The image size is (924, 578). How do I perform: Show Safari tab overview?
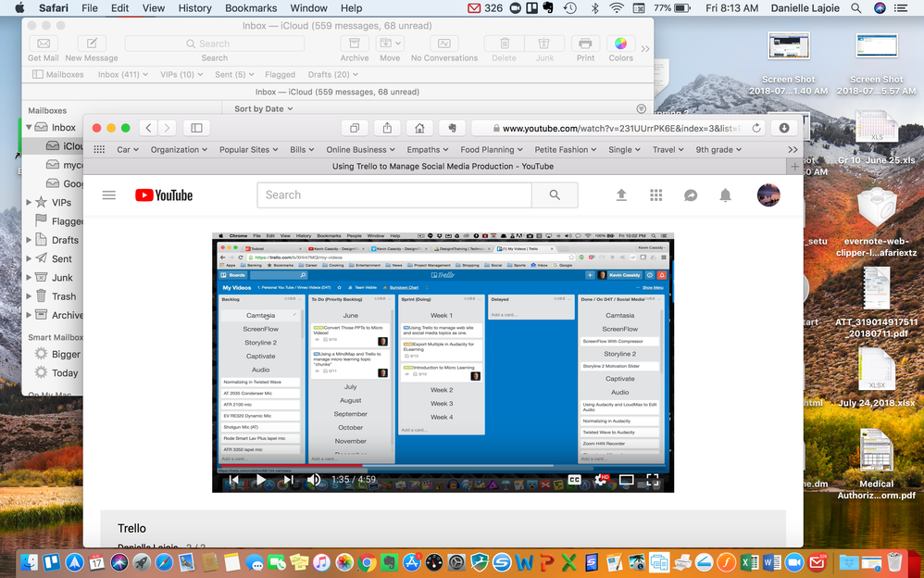coord(355,128)
